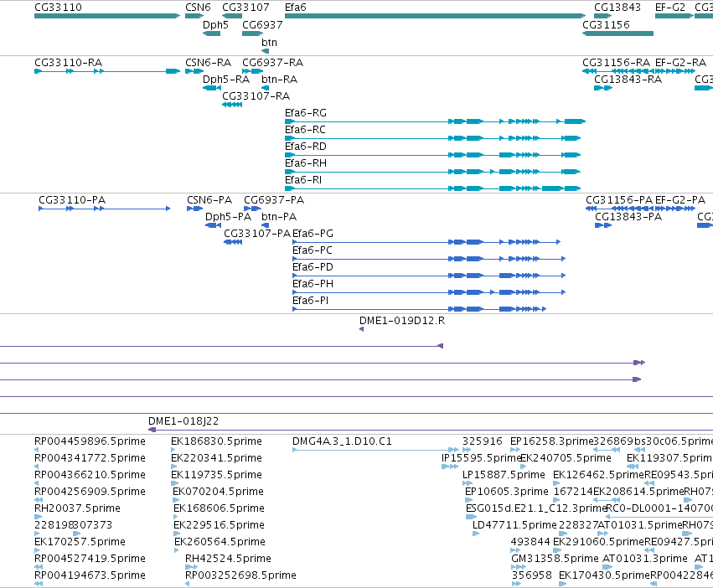Select the CG33107-RA transcript label
This screenshot has width=713, height=588.
click(x=256, y=96)
